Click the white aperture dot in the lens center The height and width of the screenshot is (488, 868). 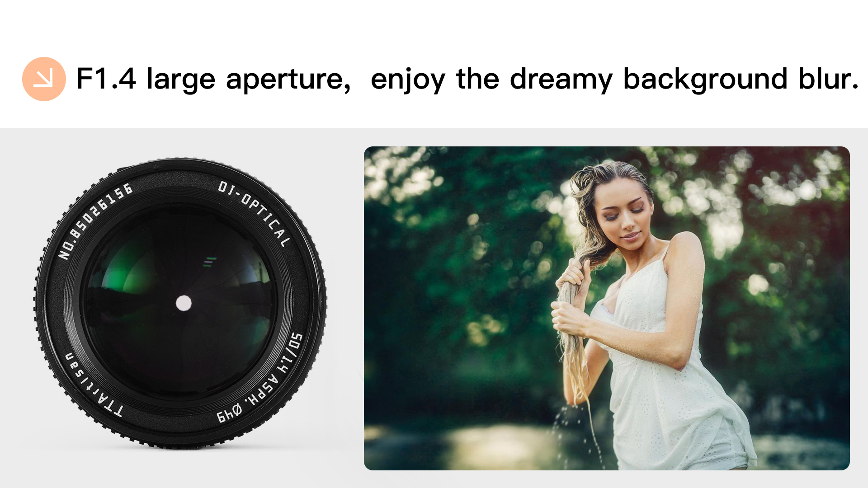[x=184, y=303]
